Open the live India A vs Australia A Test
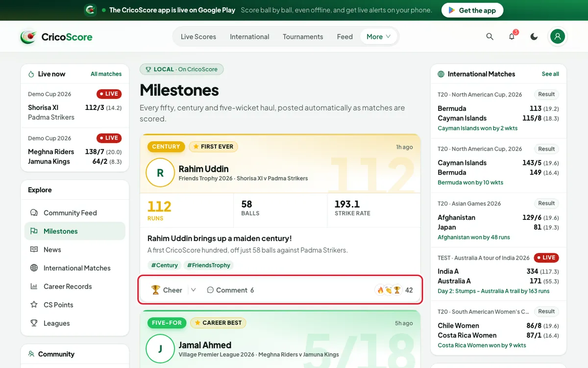The width and height of the screenshot is (588, 368). [498, 274]
